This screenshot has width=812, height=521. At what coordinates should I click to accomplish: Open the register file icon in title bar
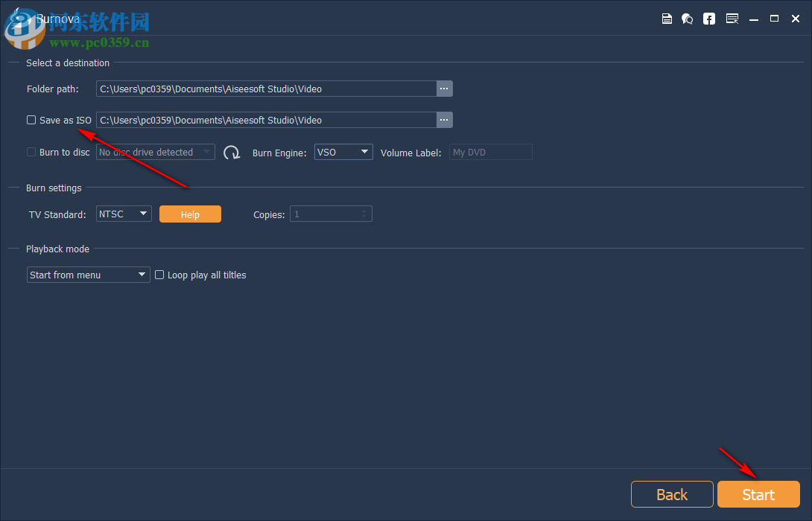click(x=667, y=19)
